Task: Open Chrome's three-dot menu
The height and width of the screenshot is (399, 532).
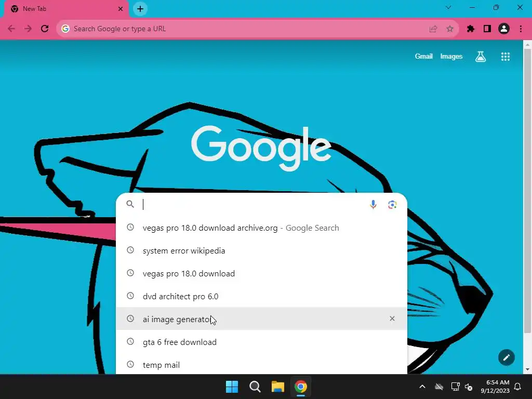Action: [521, 29]
